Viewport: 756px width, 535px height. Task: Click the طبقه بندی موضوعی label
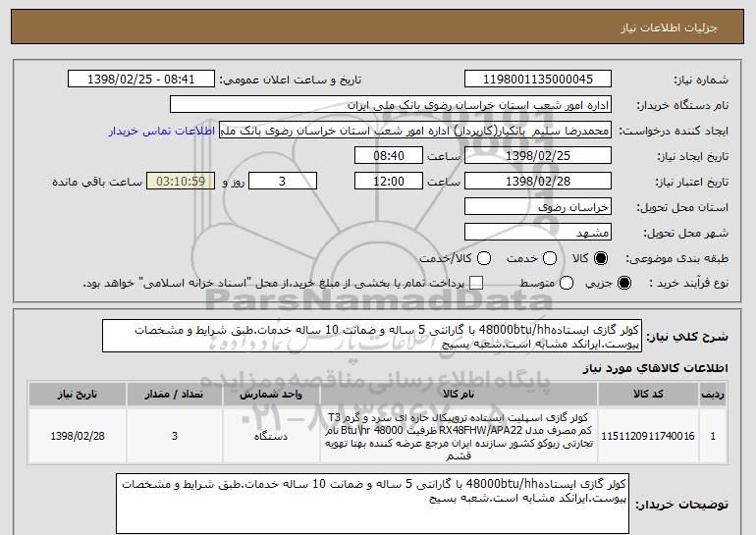click(x=676, y=258)
